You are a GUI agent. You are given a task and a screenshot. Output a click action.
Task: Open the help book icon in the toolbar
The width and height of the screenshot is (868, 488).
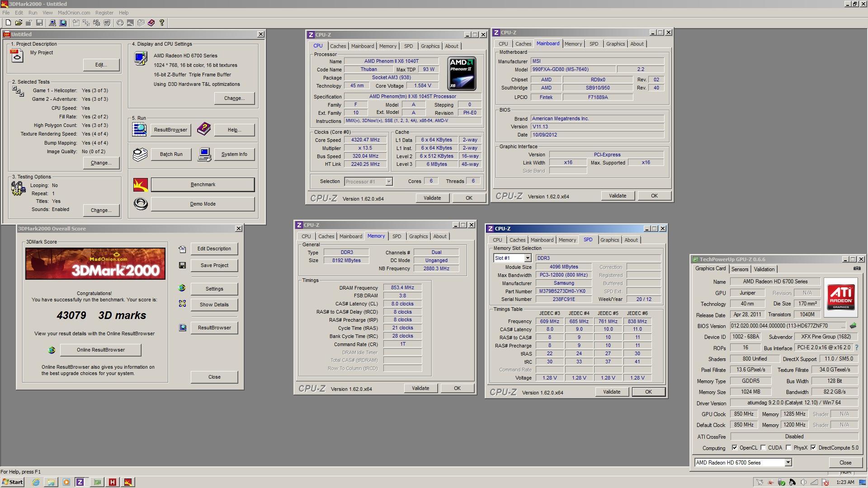[151, 23]
